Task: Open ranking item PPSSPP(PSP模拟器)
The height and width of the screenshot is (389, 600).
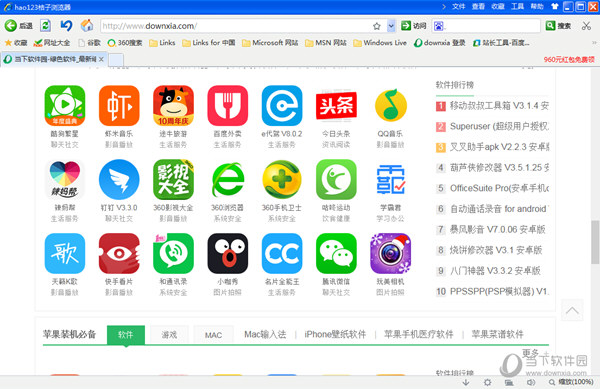Action: pos(499,291)
